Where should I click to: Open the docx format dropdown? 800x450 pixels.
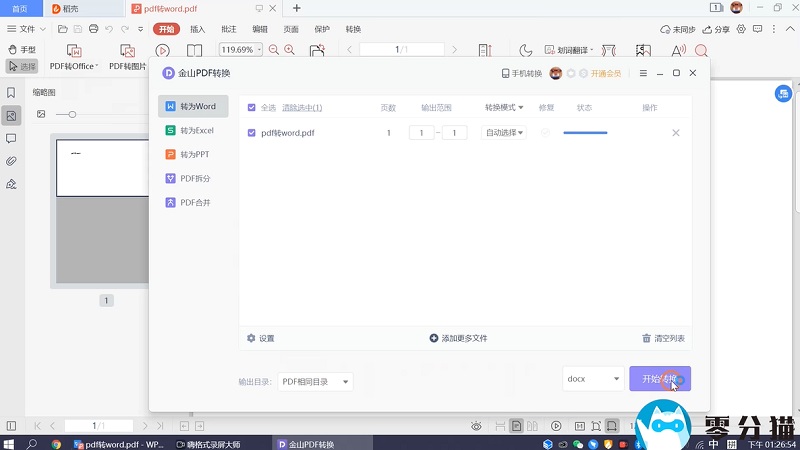593,379
